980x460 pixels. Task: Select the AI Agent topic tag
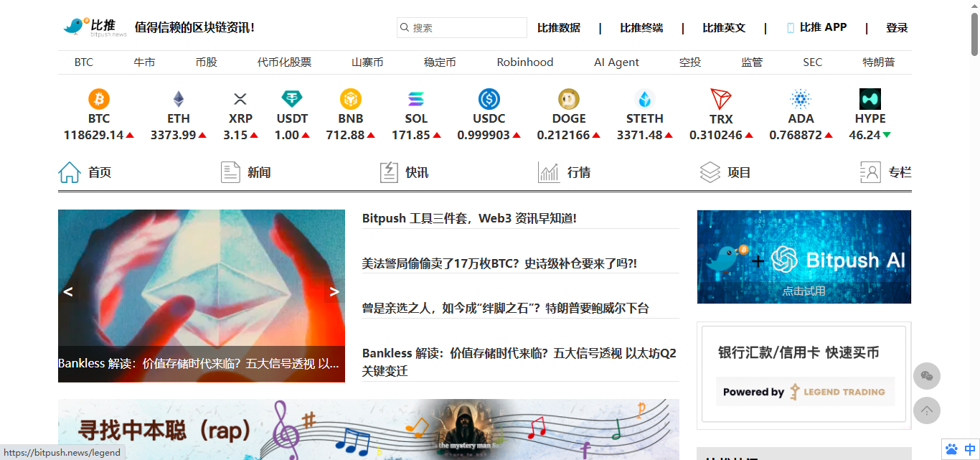[616, 62]
